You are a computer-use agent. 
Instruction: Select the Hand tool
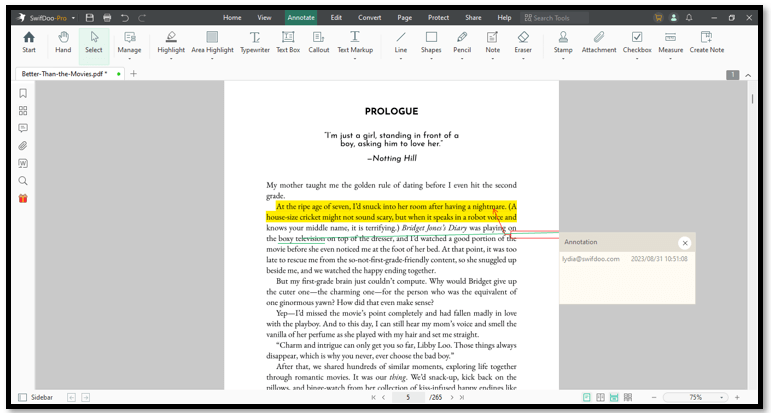click(x=63, y=42)
